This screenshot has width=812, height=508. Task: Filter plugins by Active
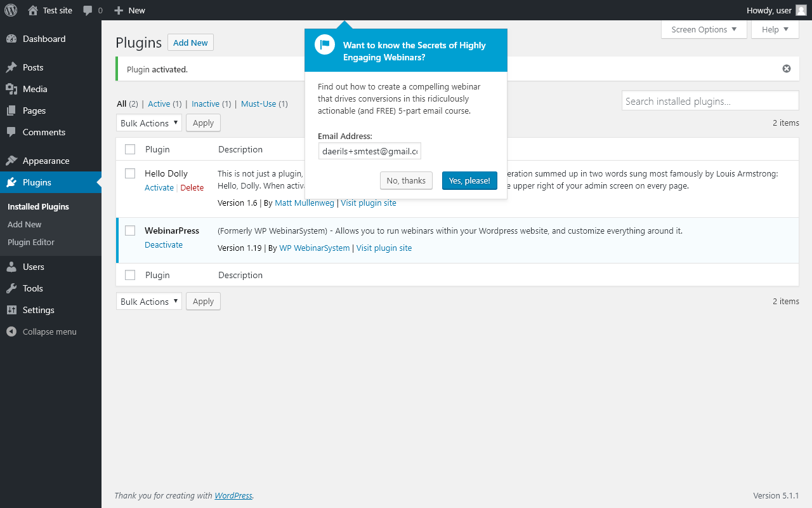tap(159, 104)
